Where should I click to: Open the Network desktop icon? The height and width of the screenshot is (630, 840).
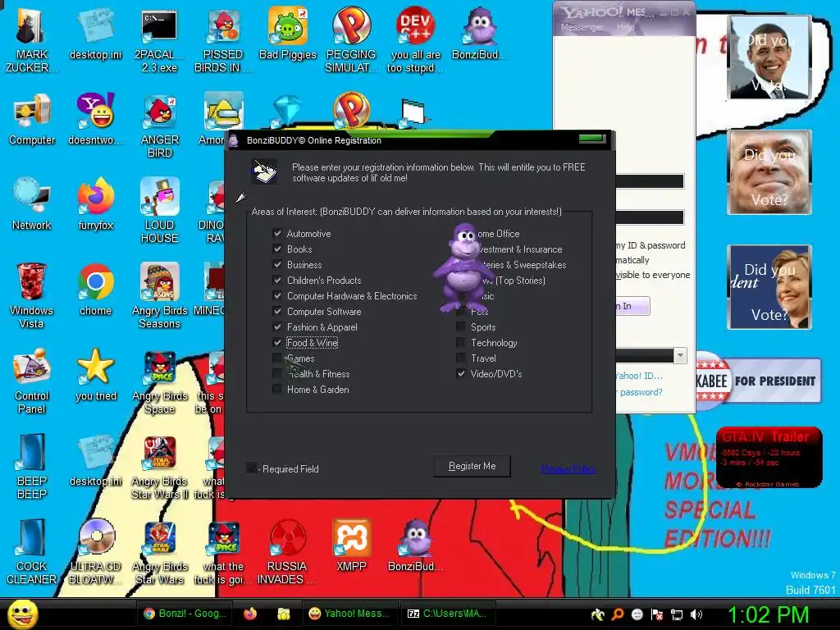(32, 203)
